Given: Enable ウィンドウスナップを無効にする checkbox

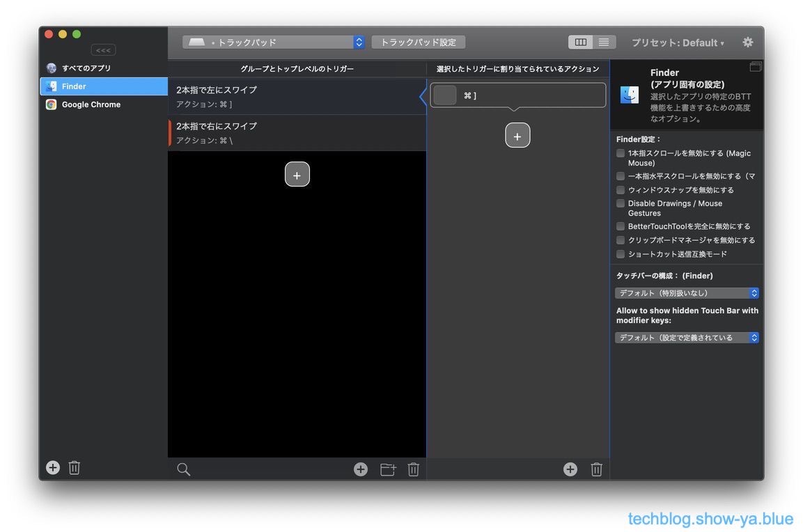Looking at the screenshot, I should pyautogui.click(x=621, y=190).
